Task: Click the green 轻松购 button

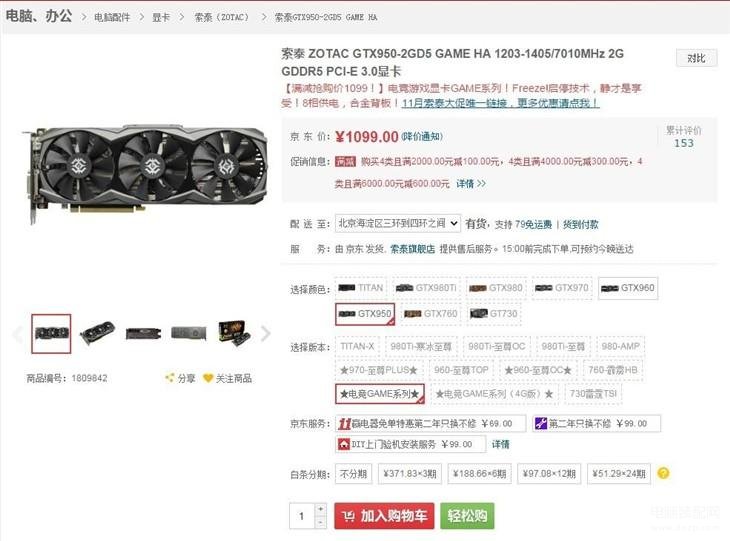Action: 467,515
